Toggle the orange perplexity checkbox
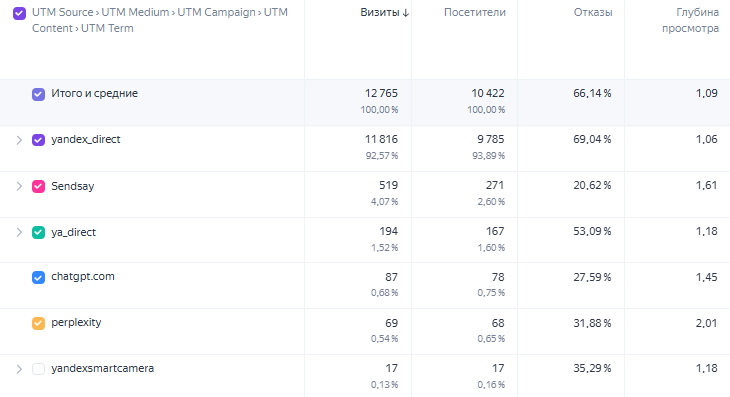Screen dimensions: 730x397 (x=38, y=323)
